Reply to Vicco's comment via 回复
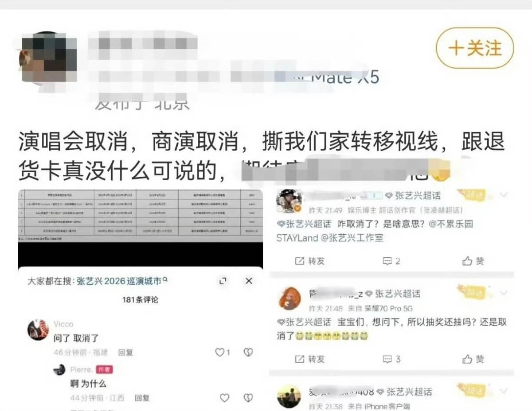Viewport: 532px width, 411px height. pos(125,353)
